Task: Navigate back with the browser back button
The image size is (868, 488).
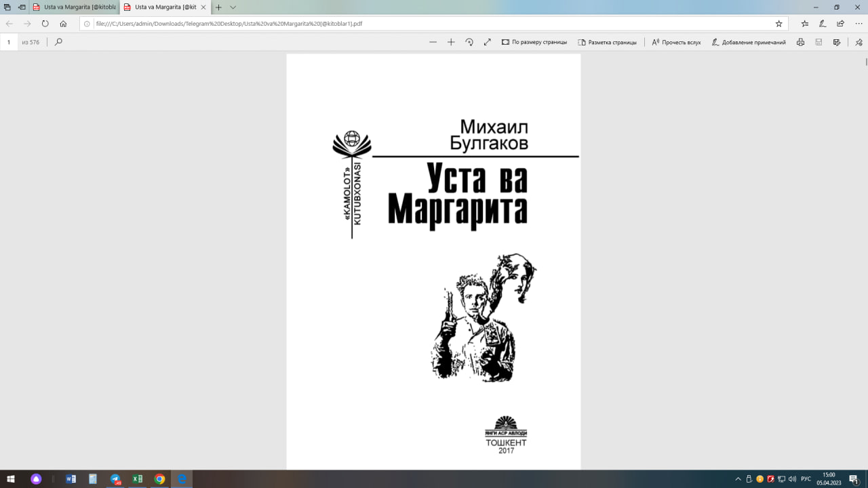Action: click(9, 22)
